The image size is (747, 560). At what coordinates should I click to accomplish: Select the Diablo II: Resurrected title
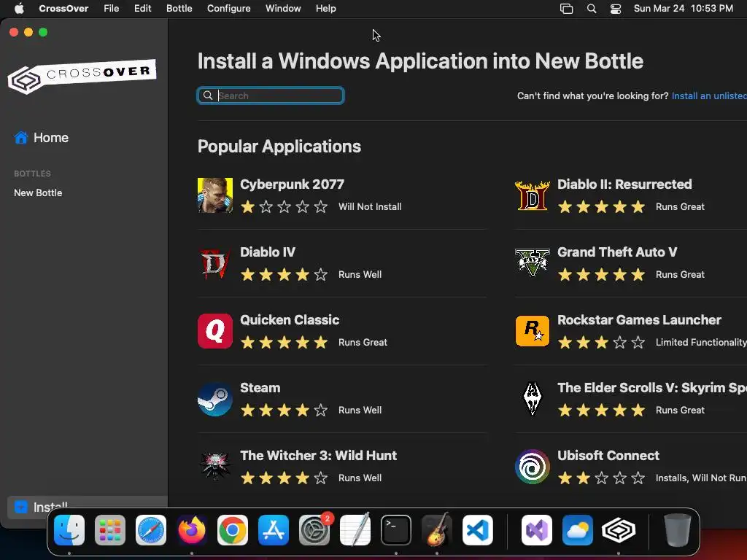624,184
